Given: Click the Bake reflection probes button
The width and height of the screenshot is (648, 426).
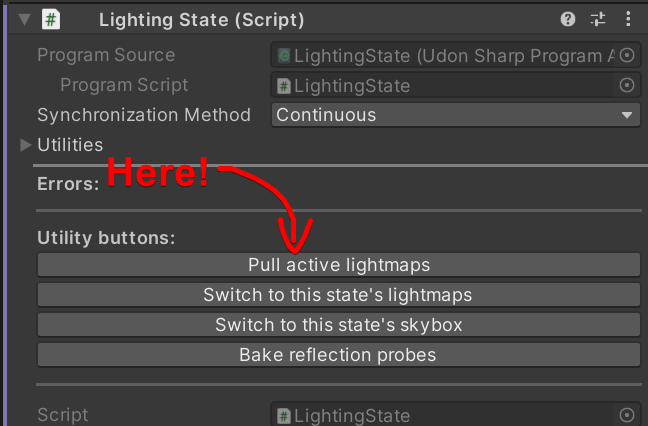Looking at the screenshot, I should tap(339, 355).
